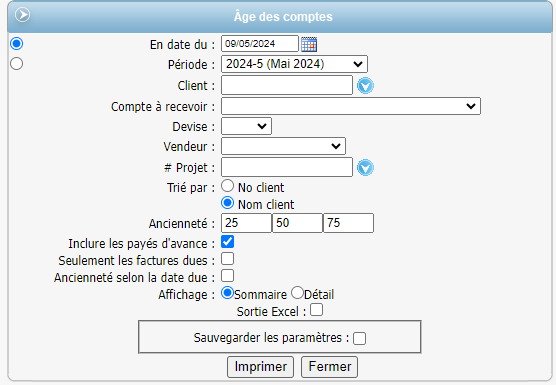Click the 'Trié par :' label
The image size is (556, 385).
[191, 188]
